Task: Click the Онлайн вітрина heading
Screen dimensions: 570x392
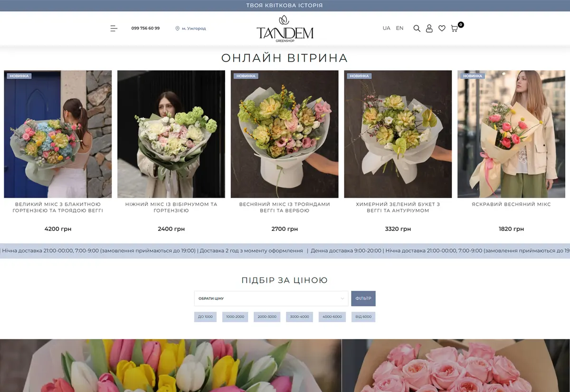Action: coord(285,58)
